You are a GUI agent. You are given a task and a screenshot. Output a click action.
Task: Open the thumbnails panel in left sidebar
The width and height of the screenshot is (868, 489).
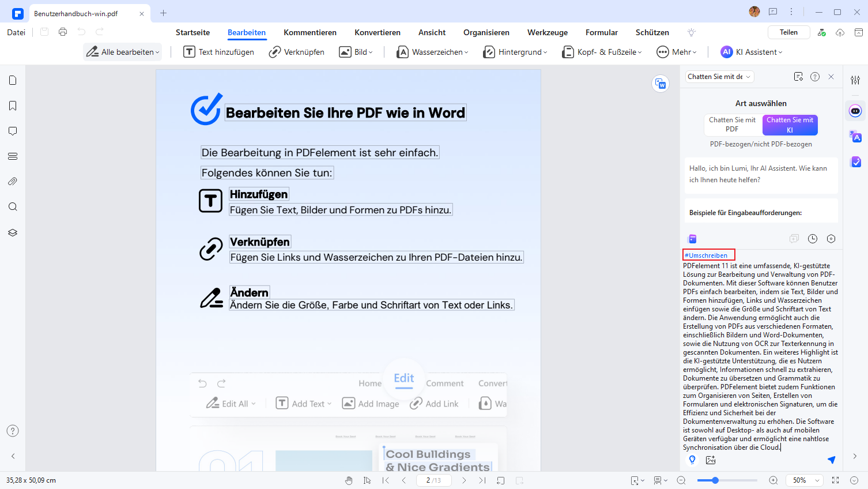[13, 80]
